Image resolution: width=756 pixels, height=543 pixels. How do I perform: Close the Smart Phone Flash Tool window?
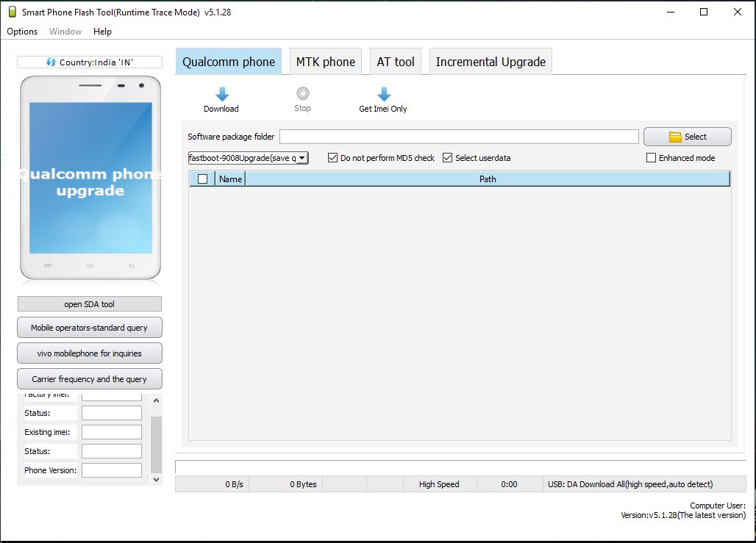click(738, 12)
